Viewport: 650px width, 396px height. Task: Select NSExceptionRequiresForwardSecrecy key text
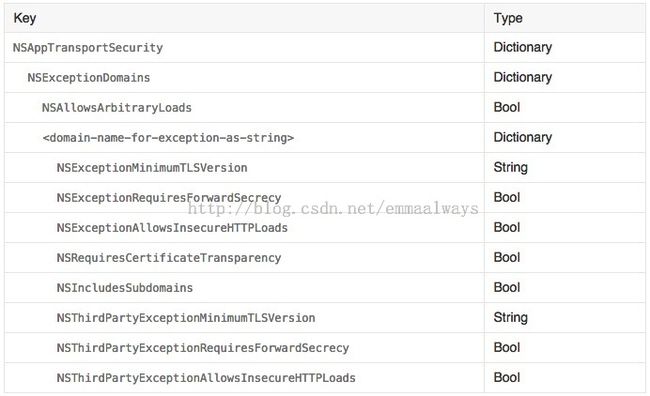pyautogui.click(x=169, y=198)
